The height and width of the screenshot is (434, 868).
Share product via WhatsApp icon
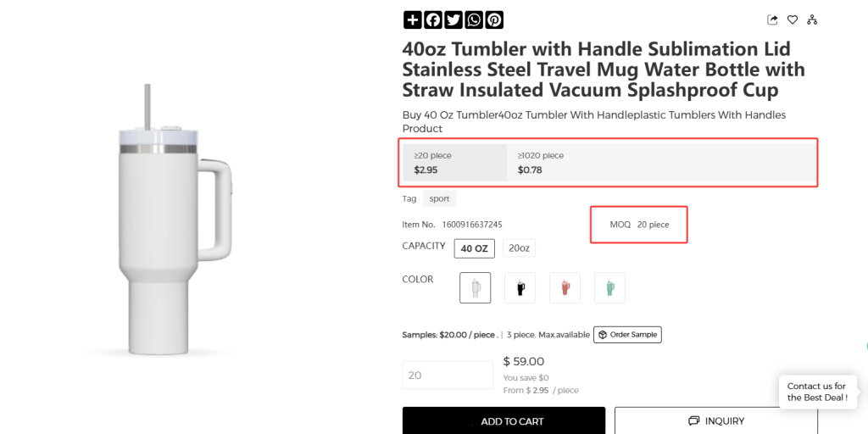pos(474,20)
